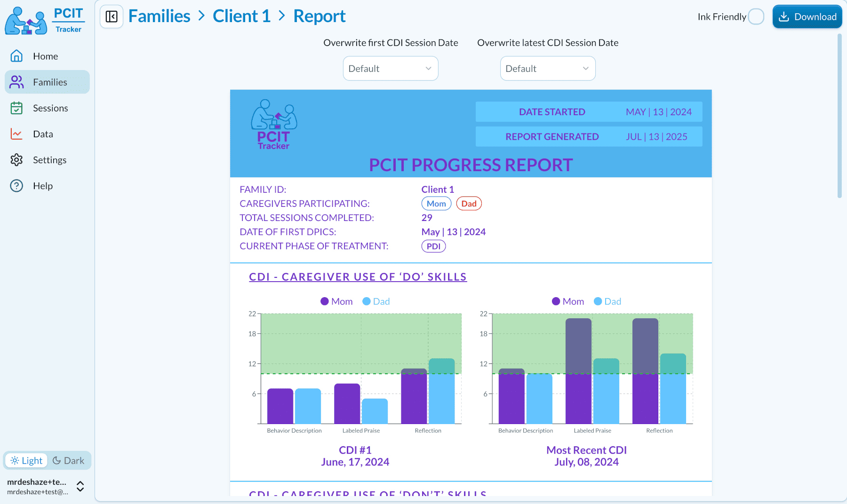Navigate to Client 1 breadcrumb

(x=241, y=16)
